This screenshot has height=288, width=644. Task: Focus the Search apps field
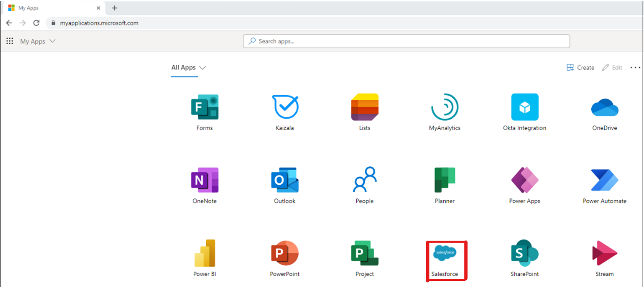click(x=406, y=41)
